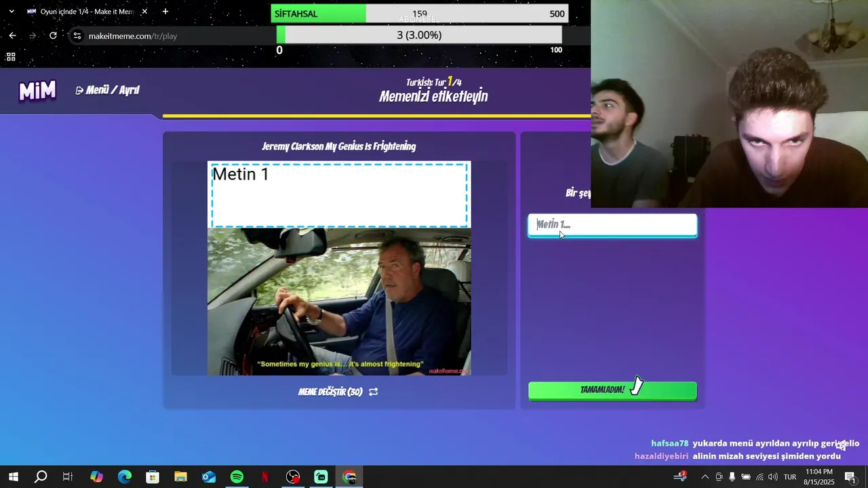Expand hidden system tray icons
The image size is (868, 488).
tap(705, 477)
